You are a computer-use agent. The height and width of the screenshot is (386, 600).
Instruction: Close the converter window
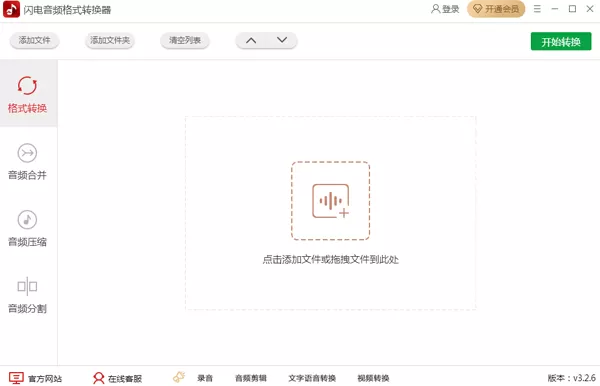point(590,9)
